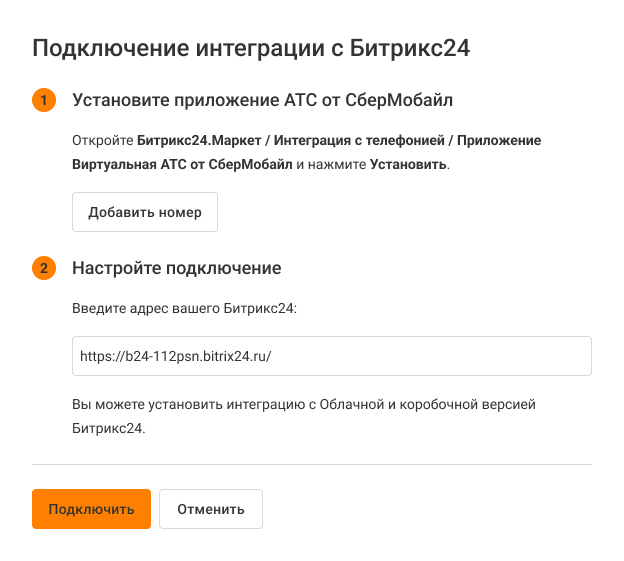Click the orange step 1 circle icon
Viewport: 624px width, 561px height.
tap(44, 101)
